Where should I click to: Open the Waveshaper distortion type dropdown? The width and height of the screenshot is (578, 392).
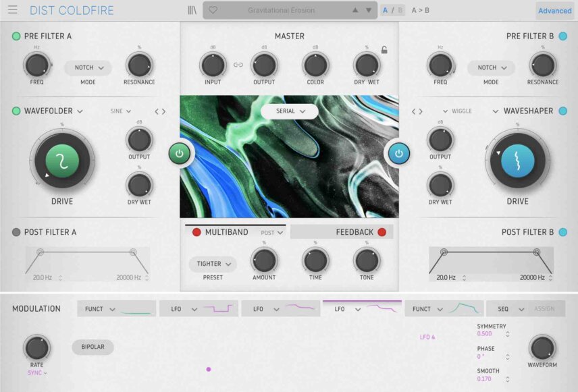523,111
